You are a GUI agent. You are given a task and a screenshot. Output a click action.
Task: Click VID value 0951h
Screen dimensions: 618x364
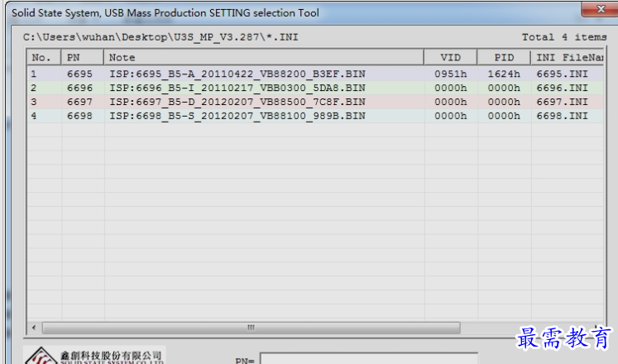[x=451, y=74]
